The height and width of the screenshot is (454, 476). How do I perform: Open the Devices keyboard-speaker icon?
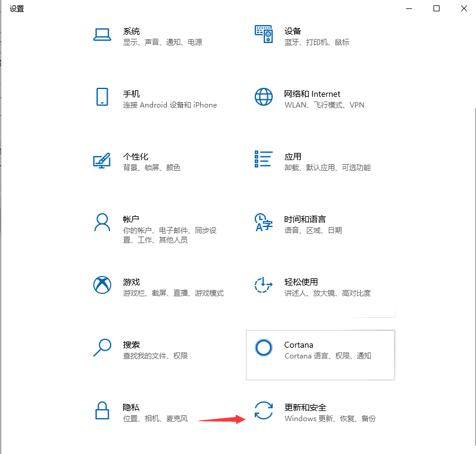point(264,34)
